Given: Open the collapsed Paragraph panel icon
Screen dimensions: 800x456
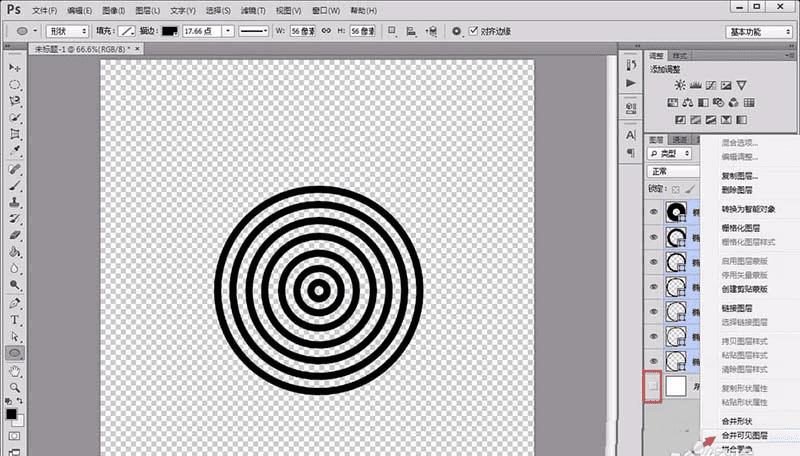Looking at the screenshot, I should point(631,153).
